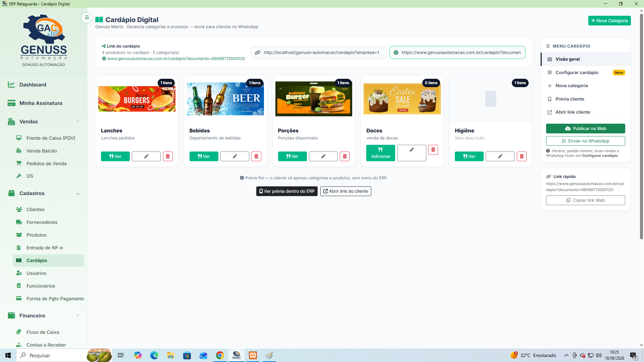Send the menu via Enviar no WhatsApp
Viewport: 644px width, 362px height.
coord(586,141)
